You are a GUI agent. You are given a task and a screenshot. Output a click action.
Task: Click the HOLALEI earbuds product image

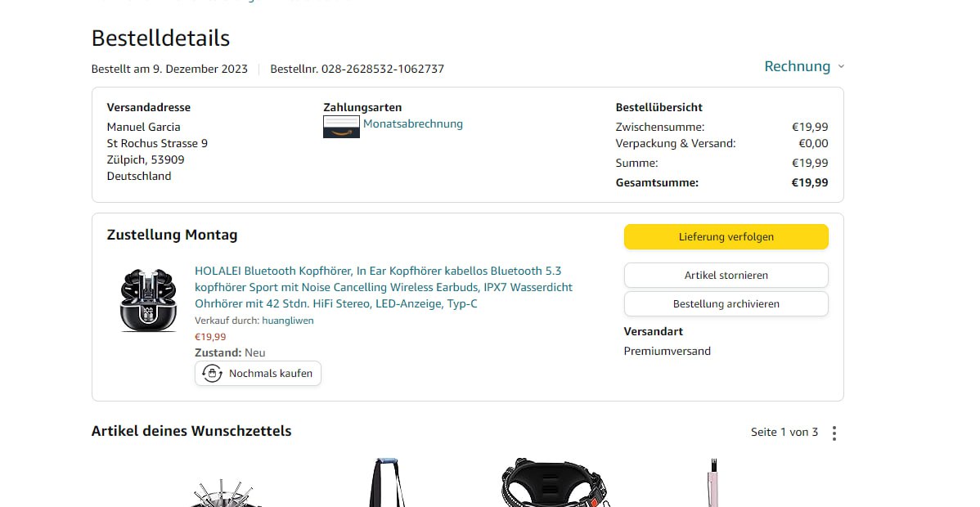149,300
